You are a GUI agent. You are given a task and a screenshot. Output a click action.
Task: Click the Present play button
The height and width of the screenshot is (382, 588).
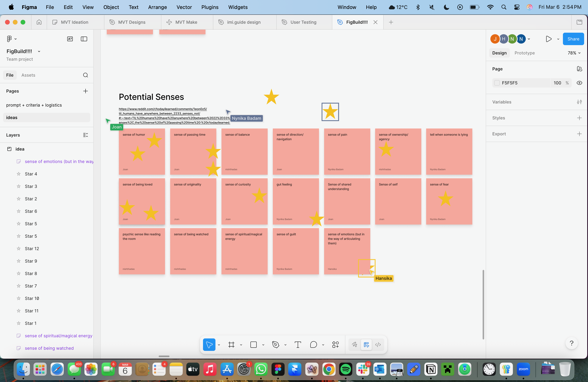click(x=549, y=39)
